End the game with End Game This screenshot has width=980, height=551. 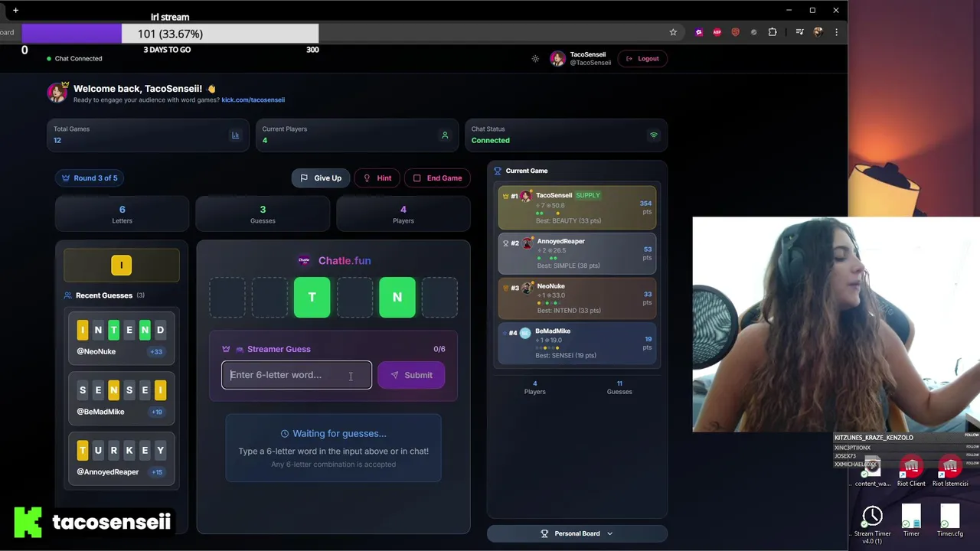[437, 178]
